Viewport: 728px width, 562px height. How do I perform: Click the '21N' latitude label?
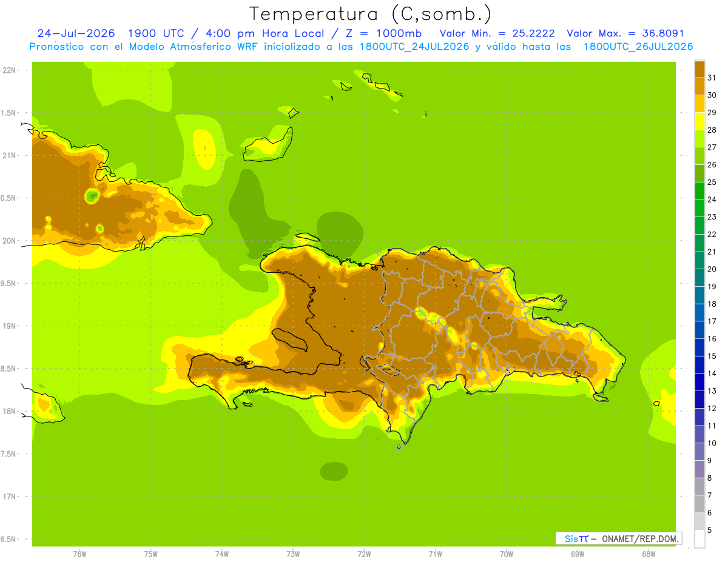pyautogui.click(x=8, y=155)
